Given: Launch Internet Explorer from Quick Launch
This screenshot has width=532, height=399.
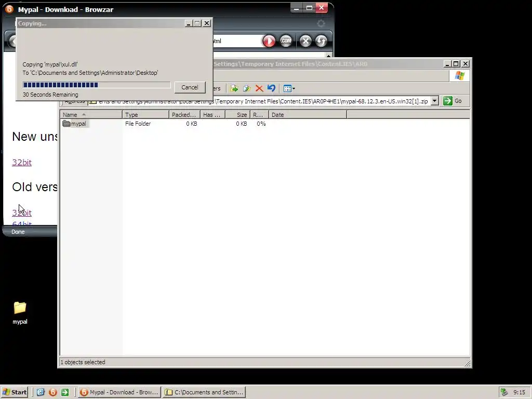Looking at the screenshot, I should (x=41, y=392).
